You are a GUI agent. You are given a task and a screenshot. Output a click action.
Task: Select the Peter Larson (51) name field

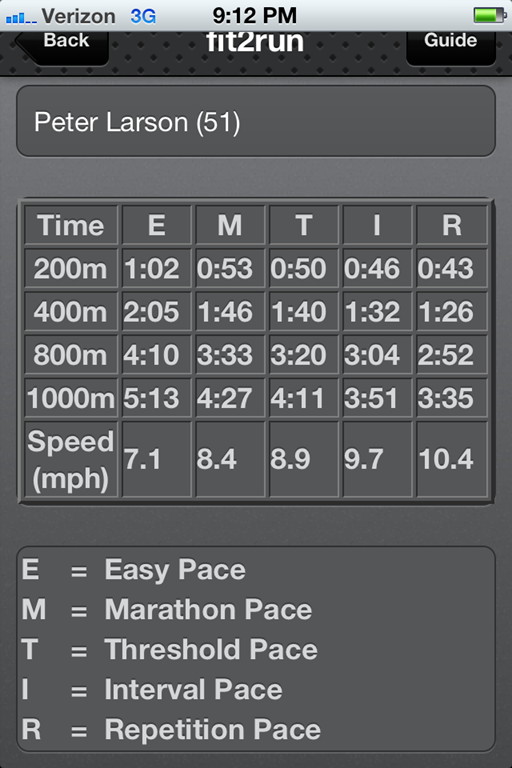pos(256,121)
